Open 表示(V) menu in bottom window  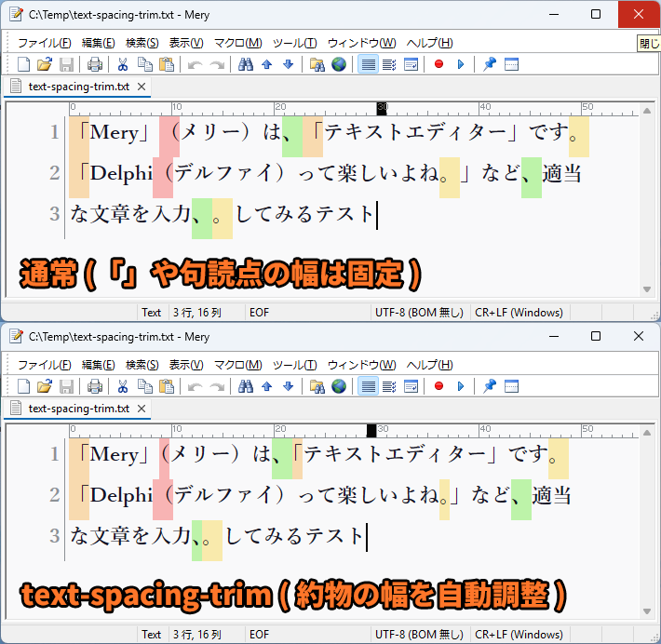click(186, 365)
